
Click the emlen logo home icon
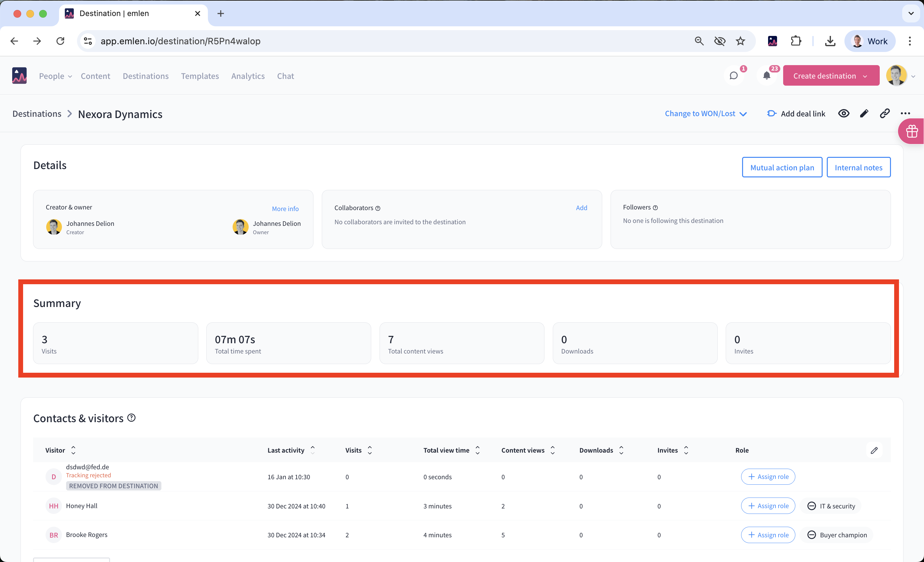pyautogui.click(x=19, y=76)
